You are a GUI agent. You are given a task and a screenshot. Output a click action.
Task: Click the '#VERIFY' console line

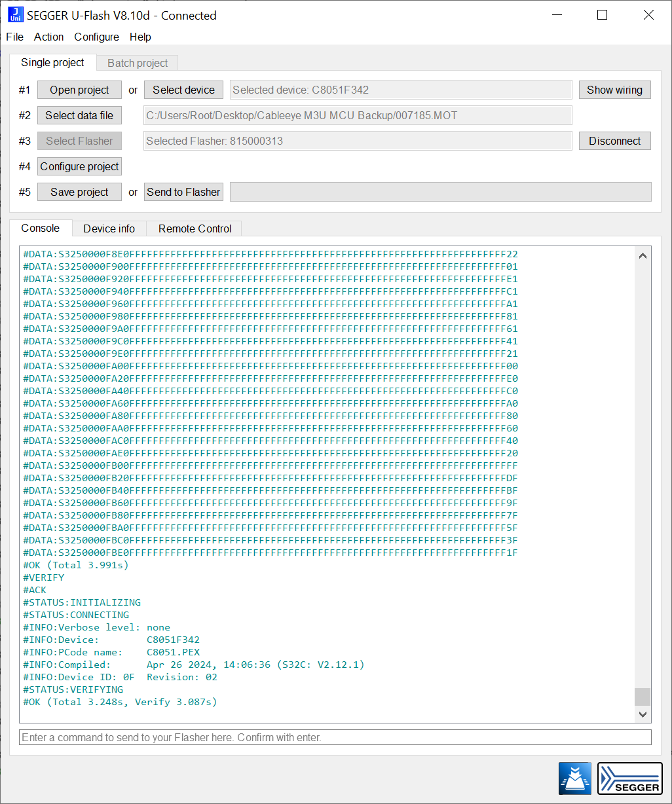tap(44, 577)
